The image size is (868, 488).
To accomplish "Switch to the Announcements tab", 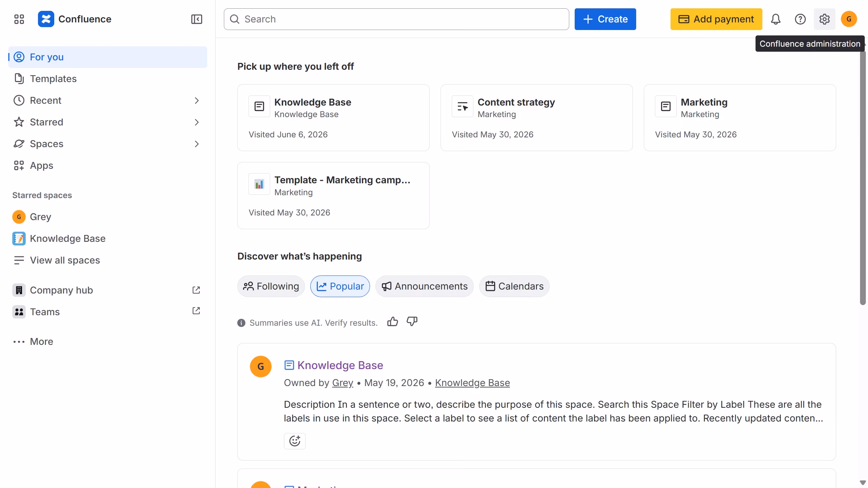I will coord(425,286).
